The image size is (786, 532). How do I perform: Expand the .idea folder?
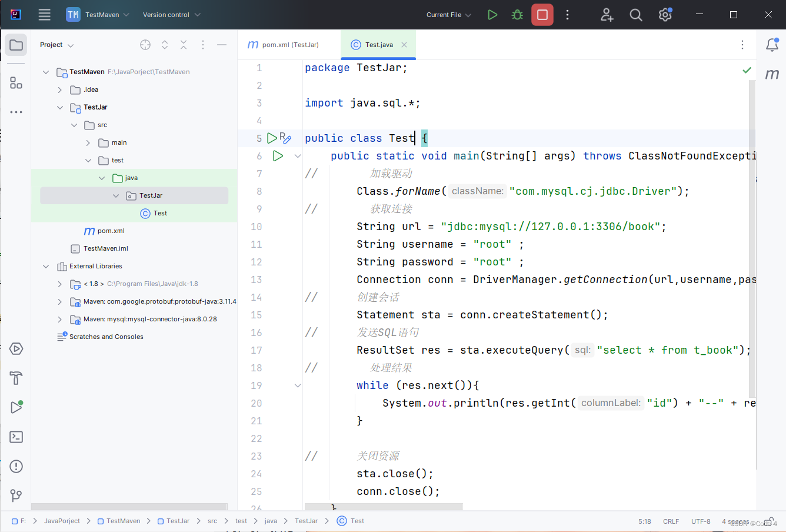60,89
